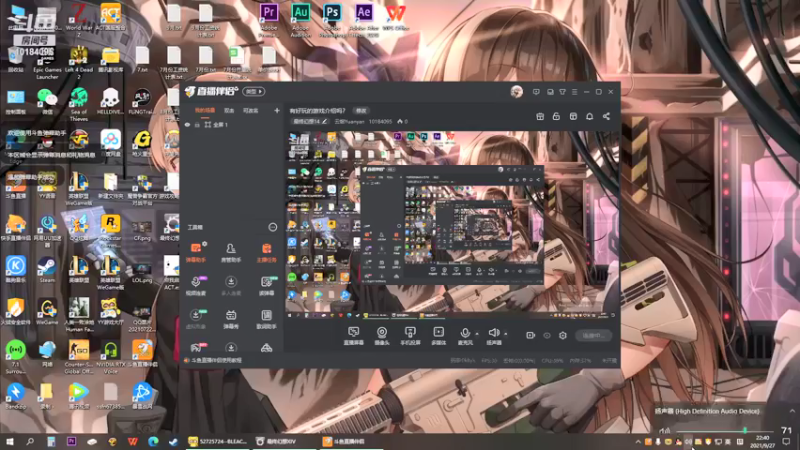
Task: Switch to the third scene tab
Action: 250,111
